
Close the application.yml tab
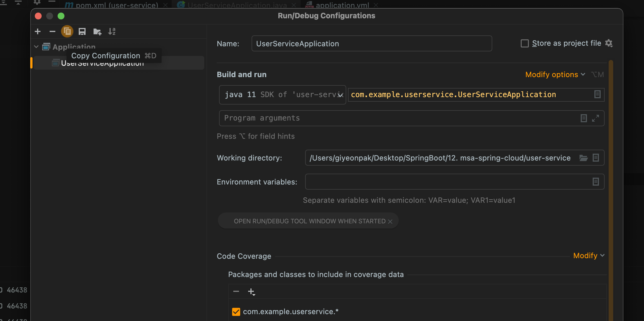pyautogui.click(x=376, y=5)
